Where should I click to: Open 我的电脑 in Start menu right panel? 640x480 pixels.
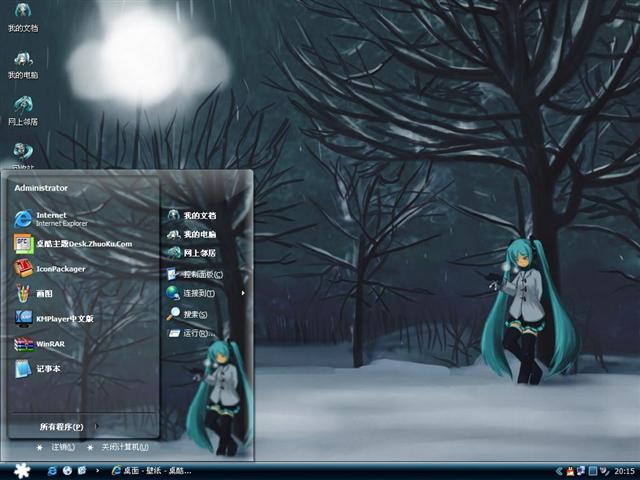[192, 234]
